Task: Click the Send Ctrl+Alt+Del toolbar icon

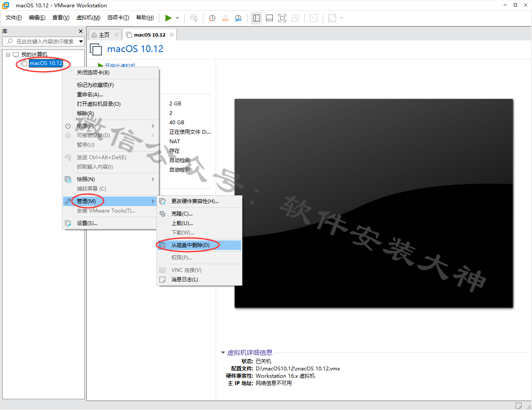Action: point(194,18)
